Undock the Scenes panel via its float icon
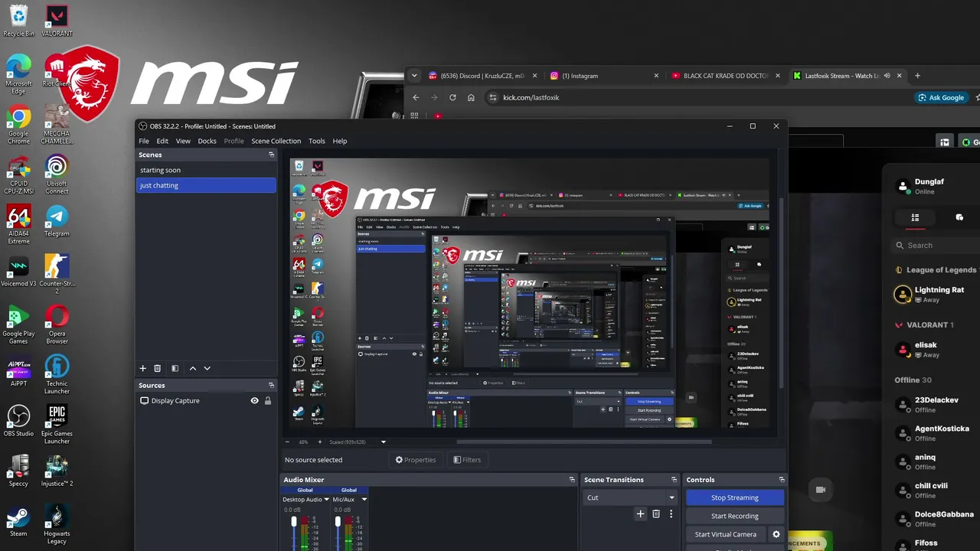980x551 pixels. tap(271, 155)
